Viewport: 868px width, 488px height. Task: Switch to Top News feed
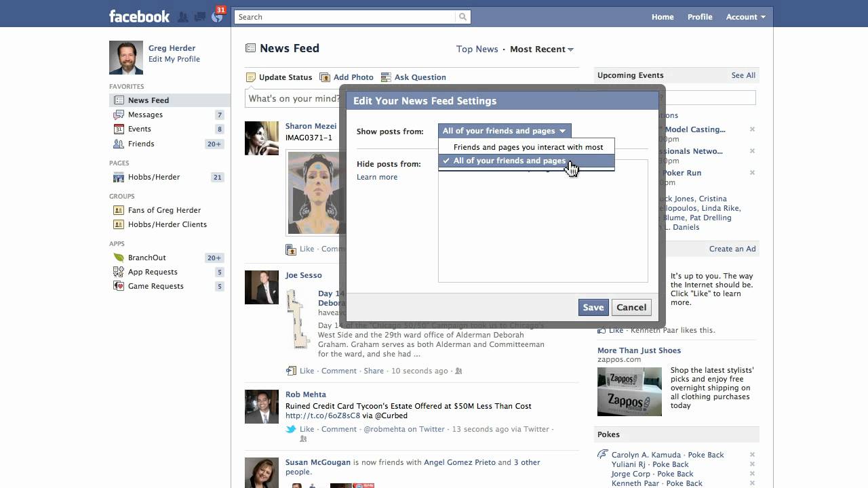[x=477, y=49]
